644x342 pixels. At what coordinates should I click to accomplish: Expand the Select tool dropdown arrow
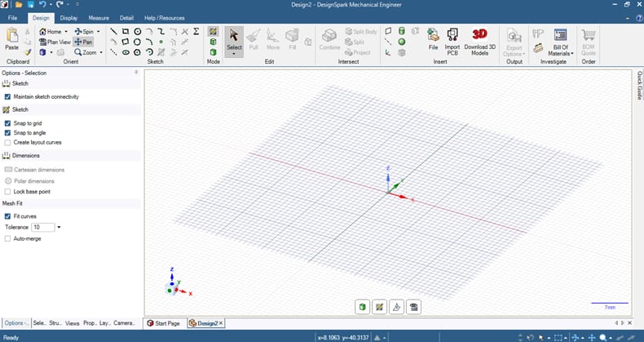click(x=234, y=54)
